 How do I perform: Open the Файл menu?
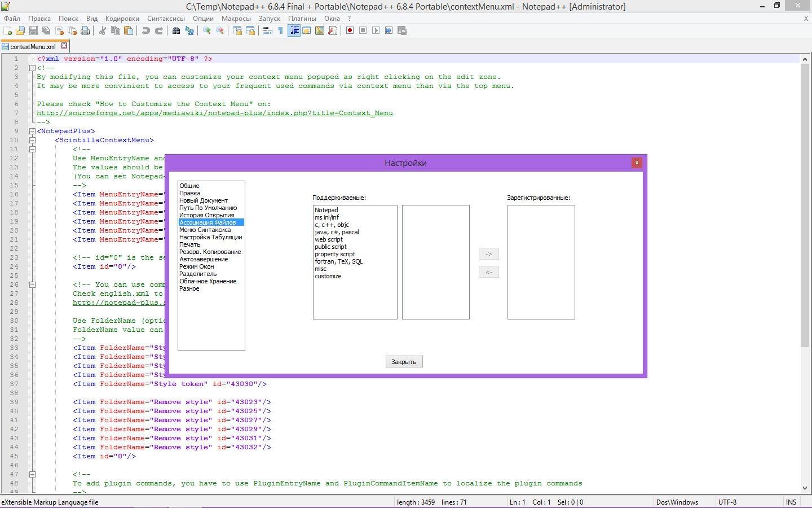12,18
